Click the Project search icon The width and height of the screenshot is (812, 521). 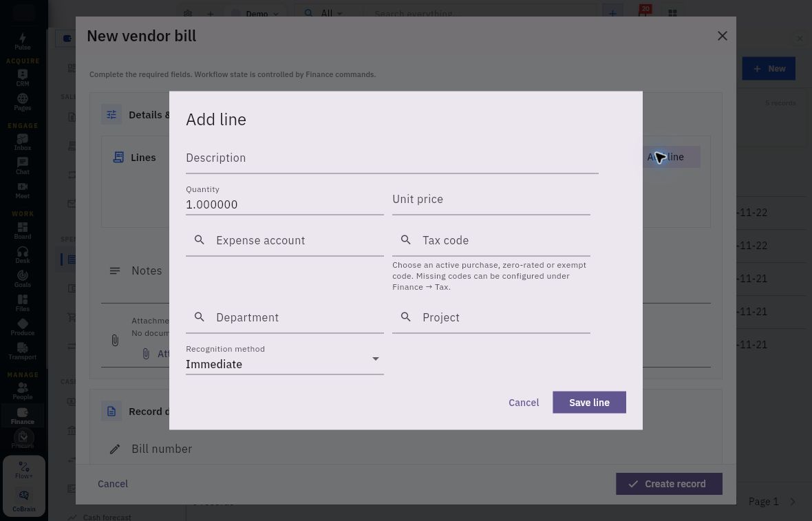(406, 317)
